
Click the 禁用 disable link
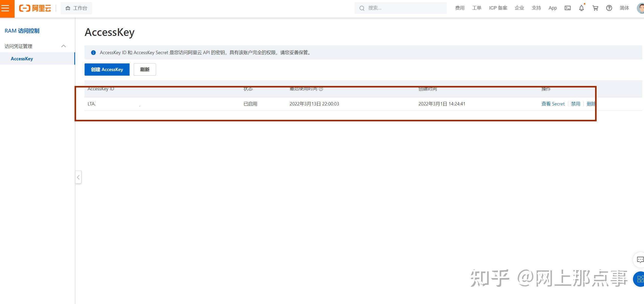576,104
